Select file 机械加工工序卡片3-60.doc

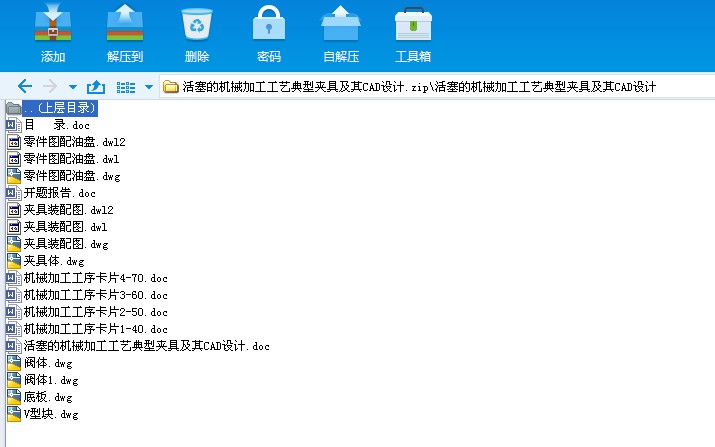pyautogui.click(x=96, y=295)
